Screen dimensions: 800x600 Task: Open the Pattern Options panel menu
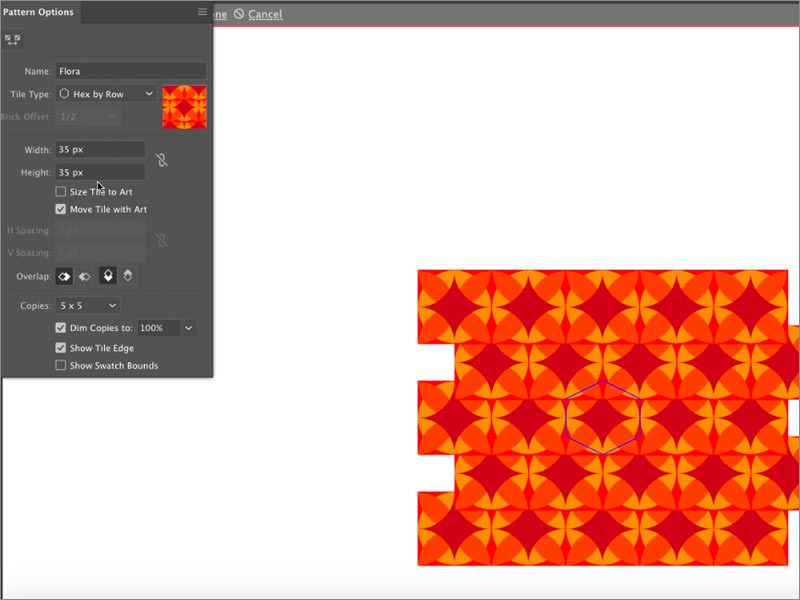(202, 12)
